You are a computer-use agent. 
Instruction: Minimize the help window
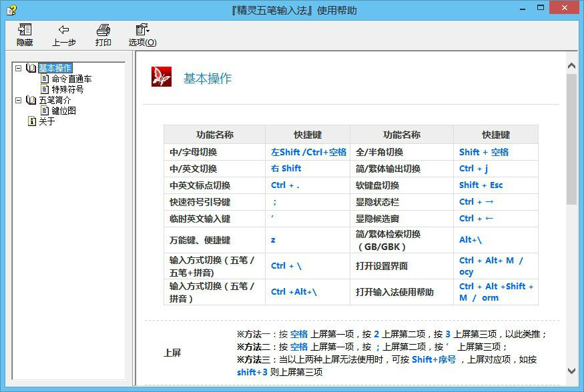pyautogui.click(x=523, y=8)
